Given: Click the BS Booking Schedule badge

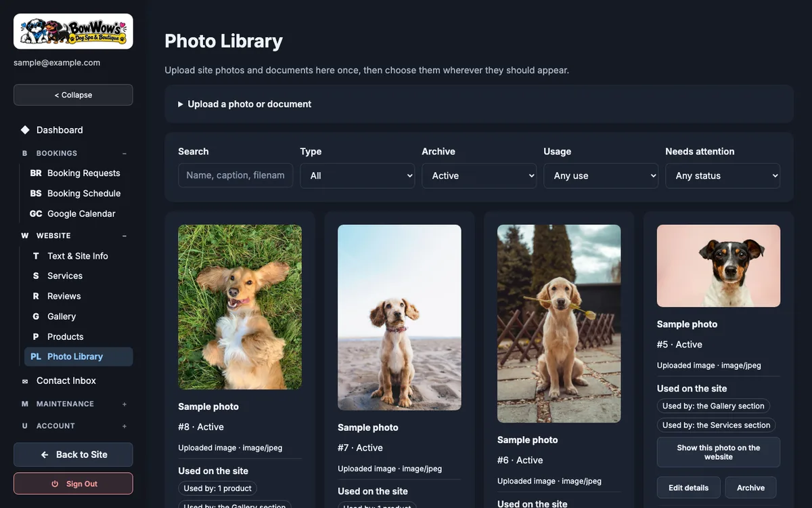Looking at the screenshot, I should point(36,194).
